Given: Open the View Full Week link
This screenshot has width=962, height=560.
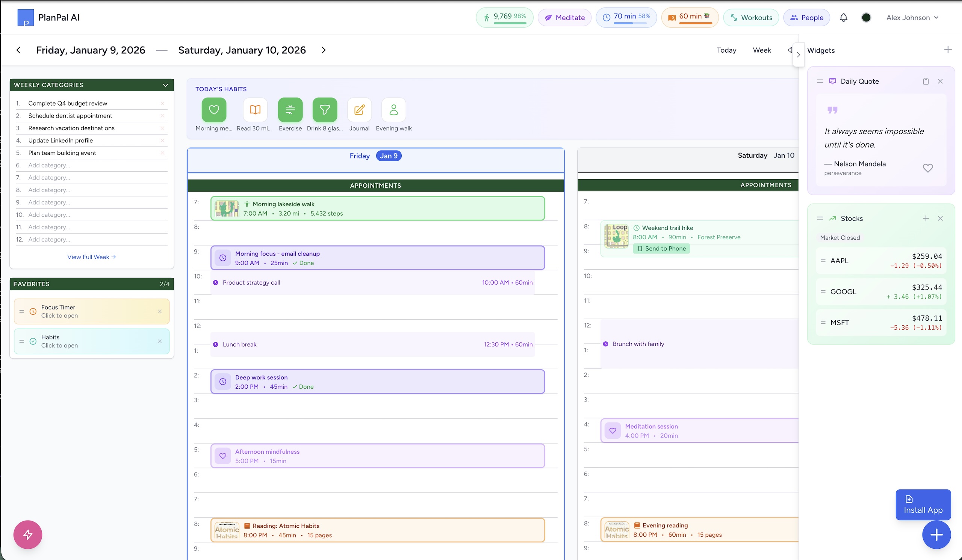Looking at the screenshot, I should pyautogui.click(x=92, y=257).
